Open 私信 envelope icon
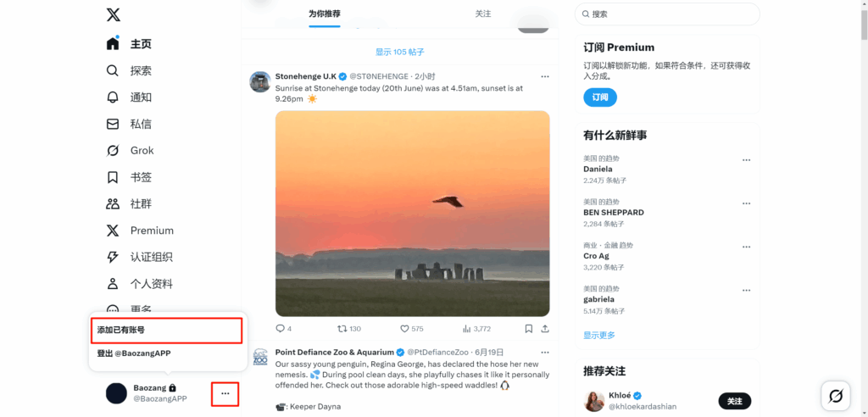 click(x=113, y=124)
